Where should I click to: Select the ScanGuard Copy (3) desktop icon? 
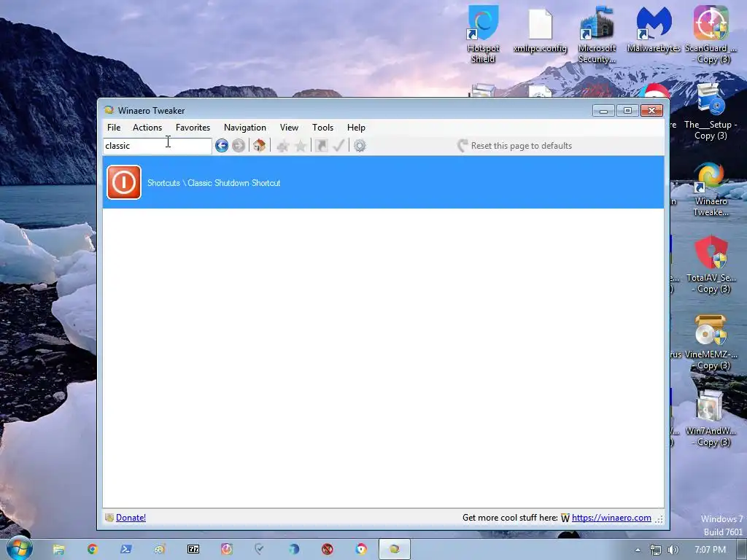point(711,34)
